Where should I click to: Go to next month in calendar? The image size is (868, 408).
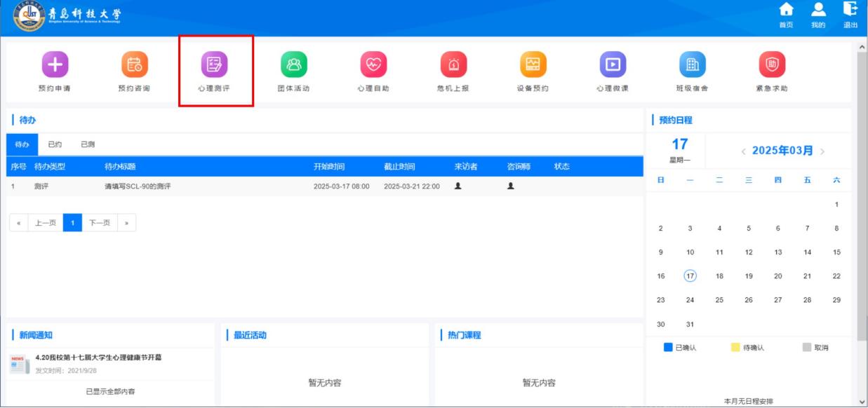tap(822, 151)
